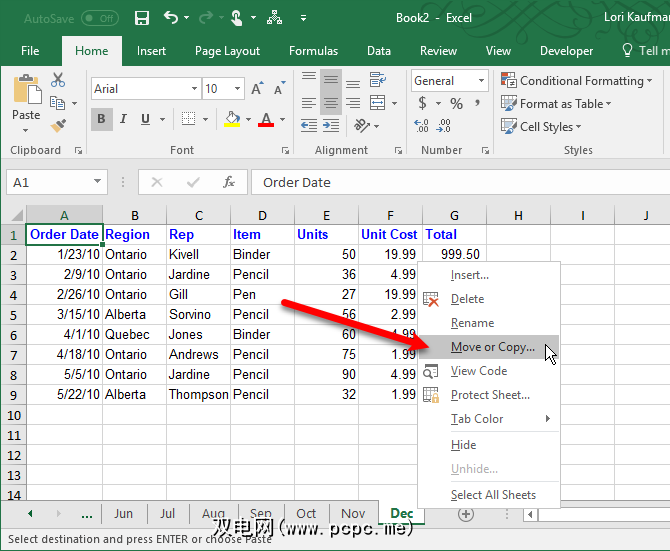Choose Move or Copy from context menu
The image size is (670, 551).
click(x=492, y=347)
